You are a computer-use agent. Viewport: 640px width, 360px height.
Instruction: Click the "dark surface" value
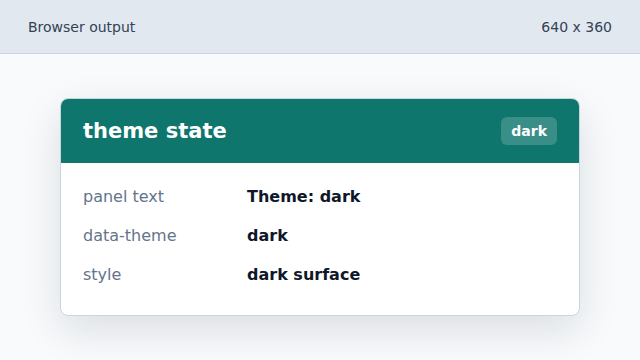pyautogui.click(x=304, y=274)
